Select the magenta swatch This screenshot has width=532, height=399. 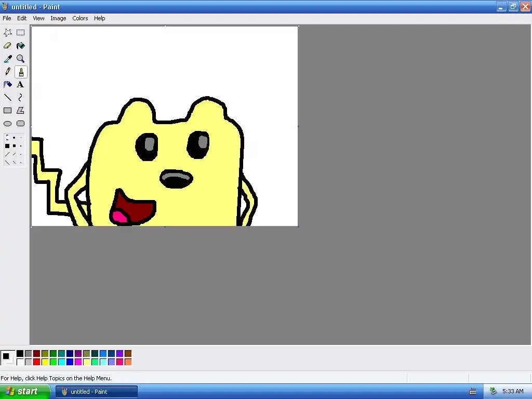[x=78, y=362]
